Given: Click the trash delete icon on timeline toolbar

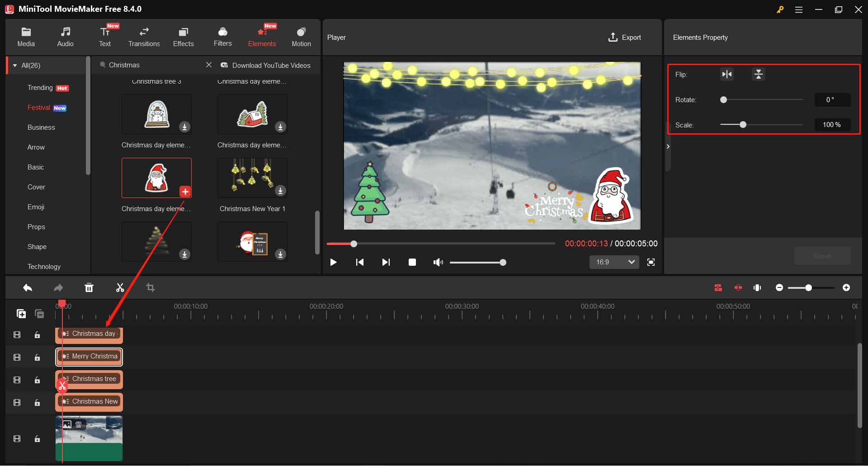Looking at the screenshot, I should coord(89,287).
